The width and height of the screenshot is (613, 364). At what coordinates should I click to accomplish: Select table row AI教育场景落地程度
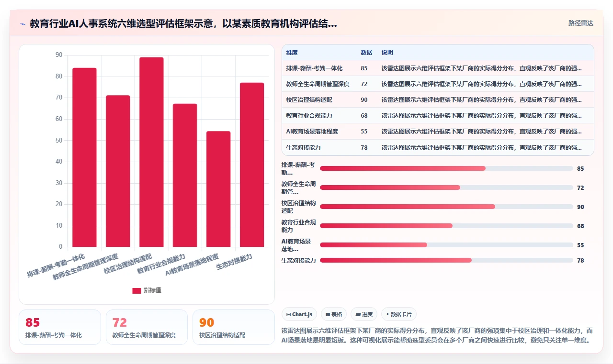click(438, 132)
